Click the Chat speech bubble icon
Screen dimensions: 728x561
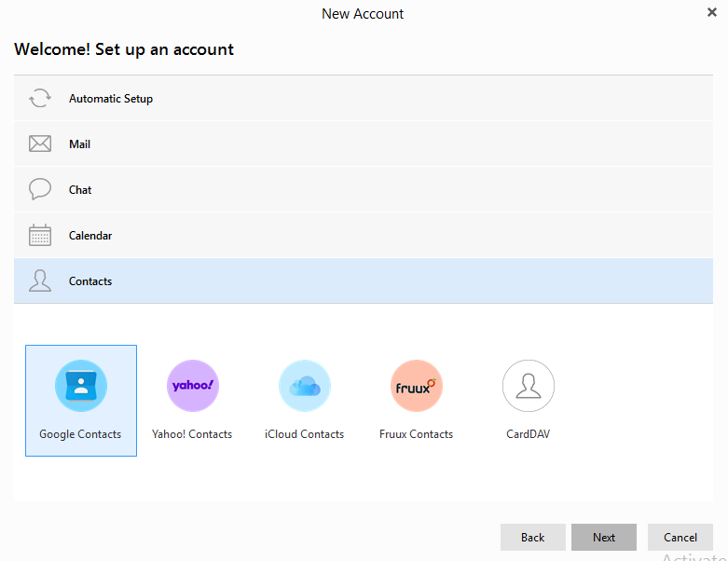pos(40,190)
